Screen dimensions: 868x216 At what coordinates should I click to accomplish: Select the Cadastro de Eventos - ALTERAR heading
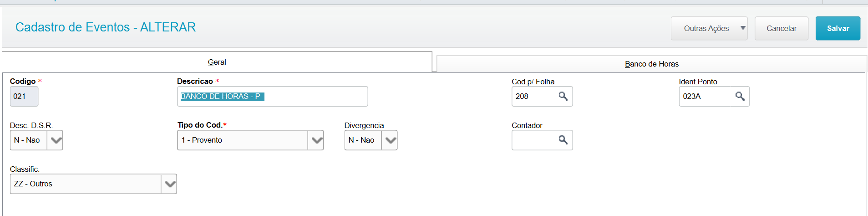point(106,27)
